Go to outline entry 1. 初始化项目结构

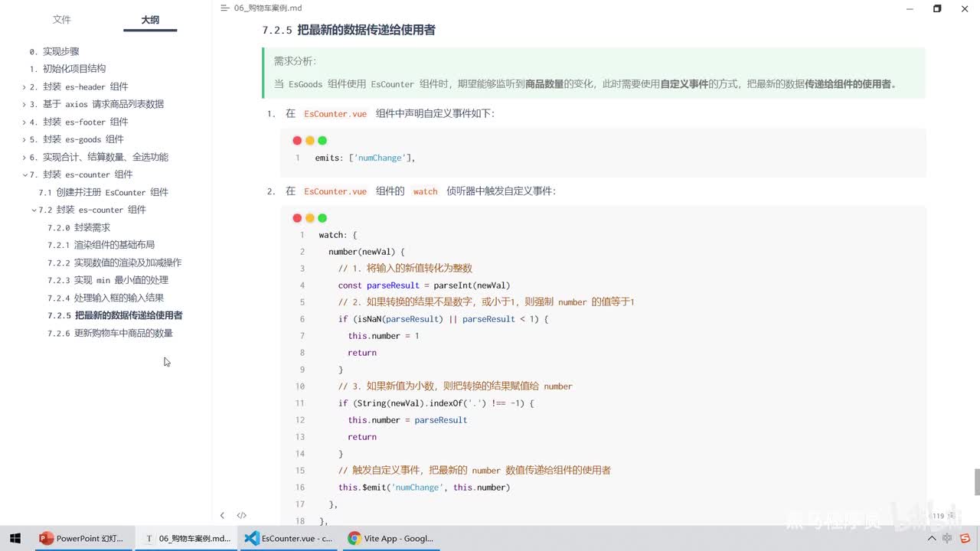coord(67,69)
